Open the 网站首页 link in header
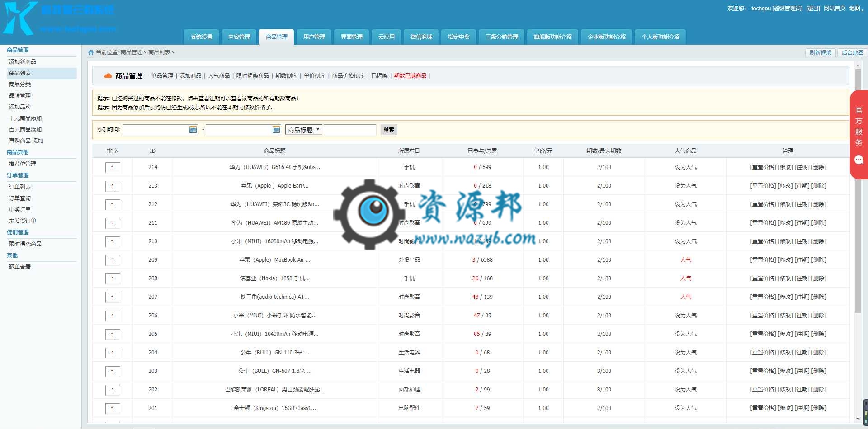 [x=835, y=9]
